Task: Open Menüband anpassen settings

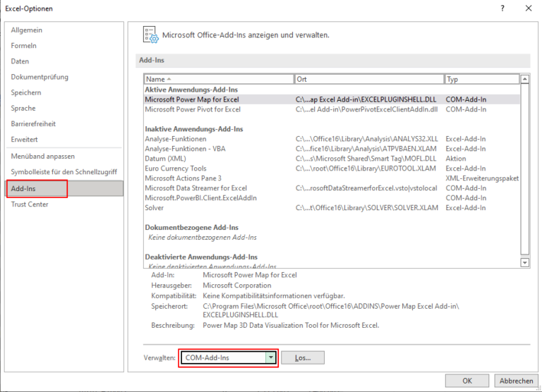Action: tap(42, 156)
